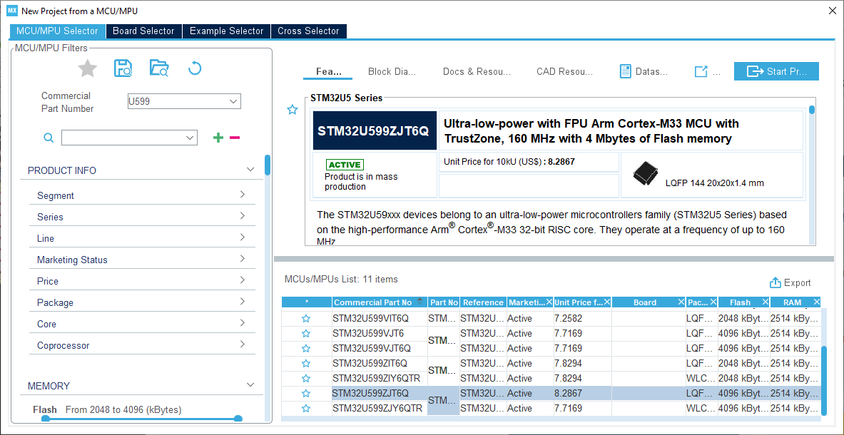The image size is (844, 435).
Task: Expand the Series filter
Action: coord(242,216)
